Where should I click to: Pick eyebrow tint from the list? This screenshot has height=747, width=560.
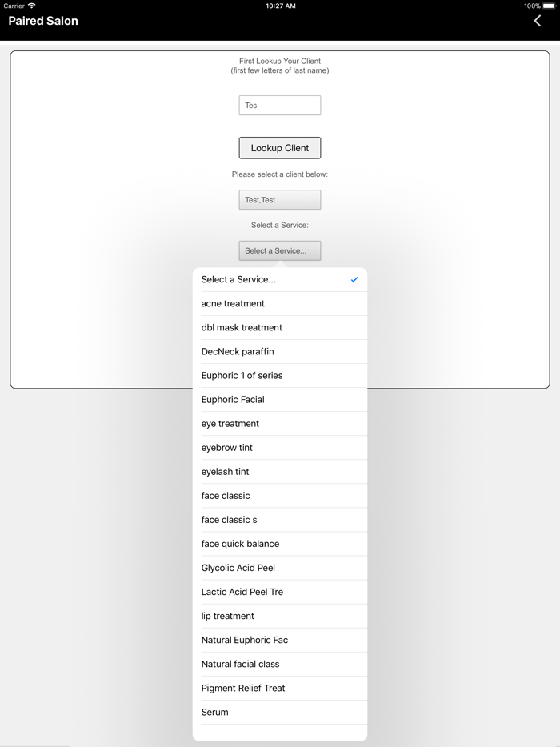click(279, 448)
